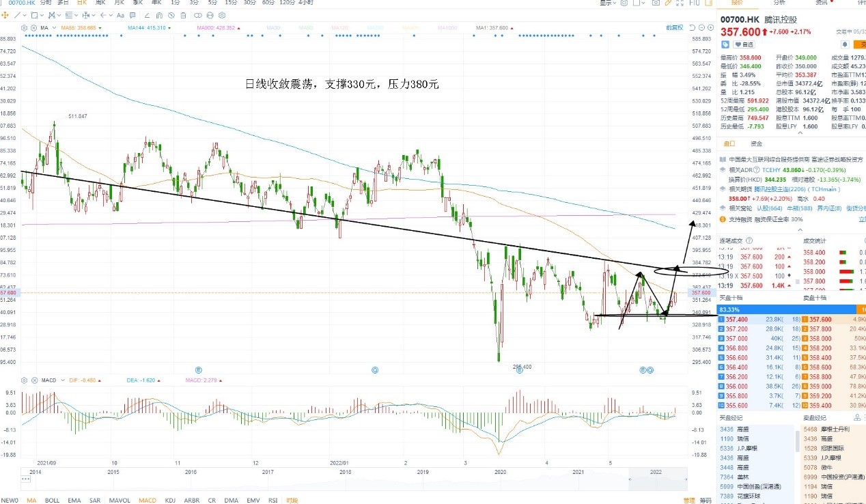Enable the faded MA30 line
Viewport: 866px width, 504px height.
[273, 28]
